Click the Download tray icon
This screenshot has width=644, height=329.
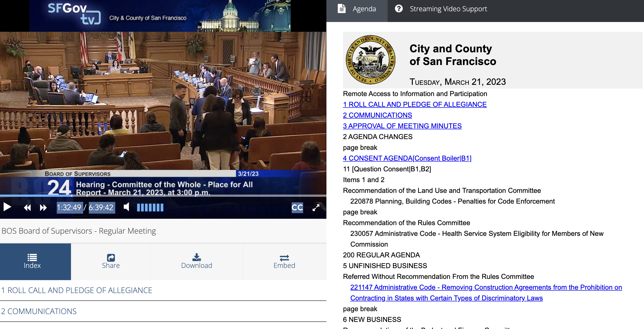[196, 257]
